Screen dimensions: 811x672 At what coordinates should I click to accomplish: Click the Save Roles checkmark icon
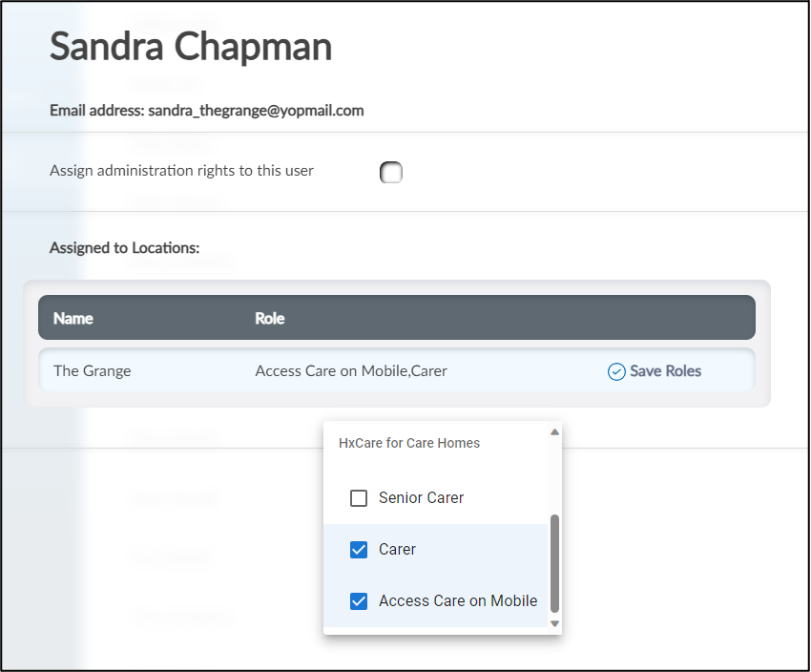(x=616, y=371)
